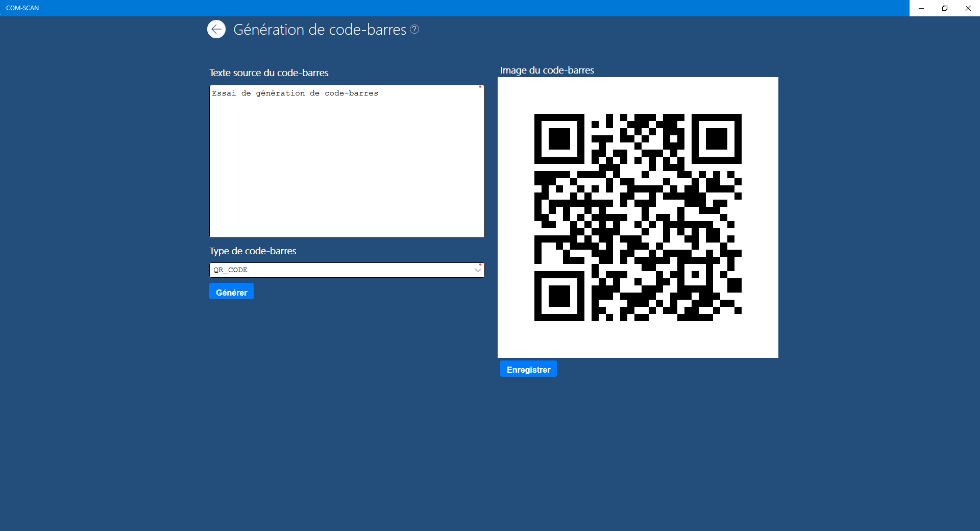Click the Texte source du code-barres label

click(269, 73)
